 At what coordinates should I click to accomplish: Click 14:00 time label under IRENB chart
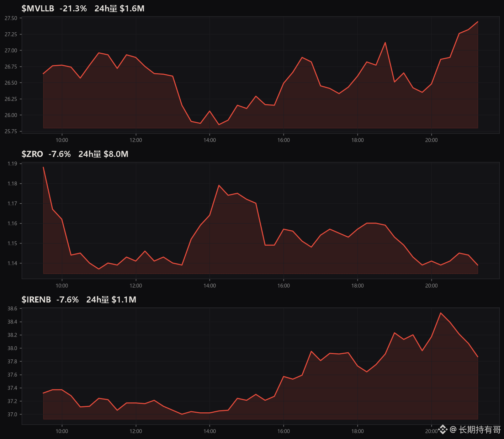[210, 431]
